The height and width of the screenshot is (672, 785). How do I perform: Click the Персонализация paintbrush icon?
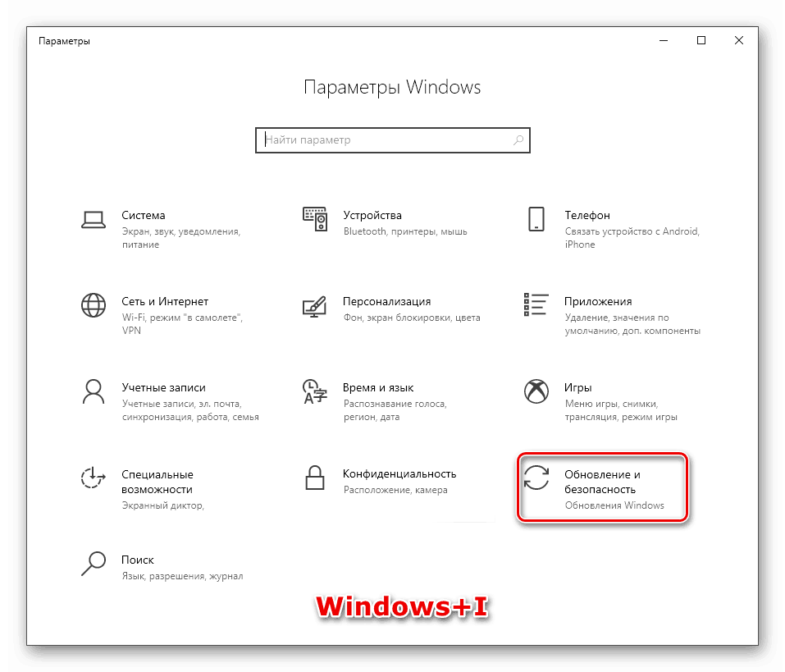coord(314,306)
